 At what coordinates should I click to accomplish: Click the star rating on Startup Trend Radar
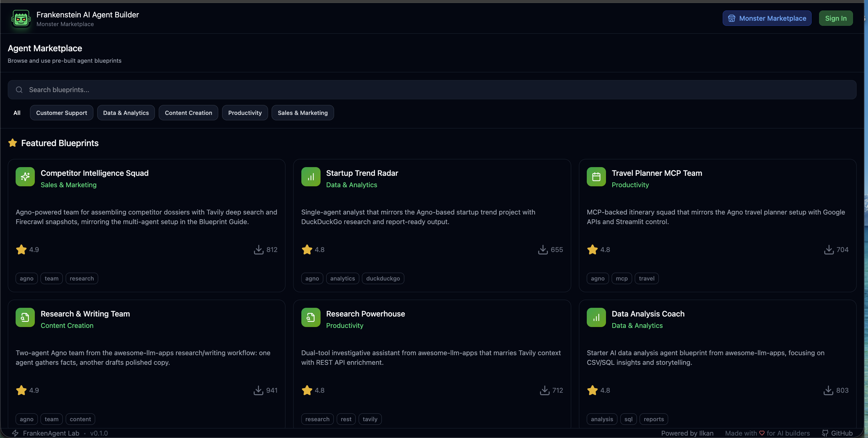[307, 250]
